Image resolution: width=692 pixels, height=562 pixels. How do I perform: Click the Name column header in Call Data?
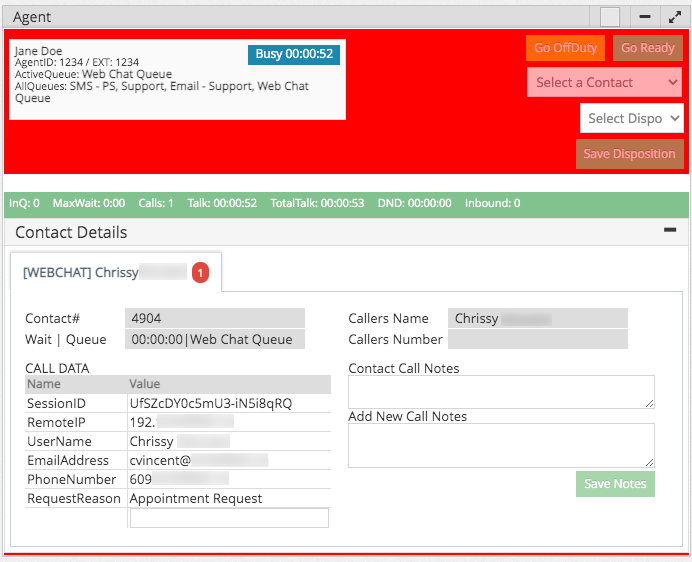coord(44,384)
